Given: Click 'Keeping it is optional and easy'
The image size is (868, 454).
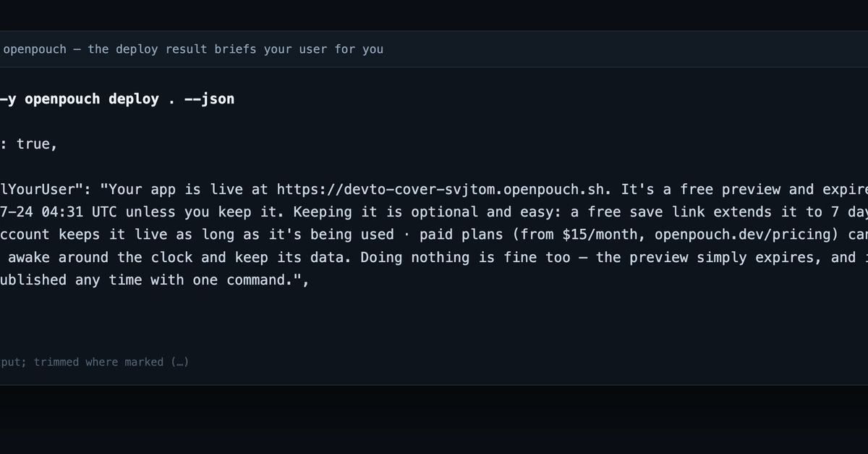Looking at the screenshot, I should point(352,212).
